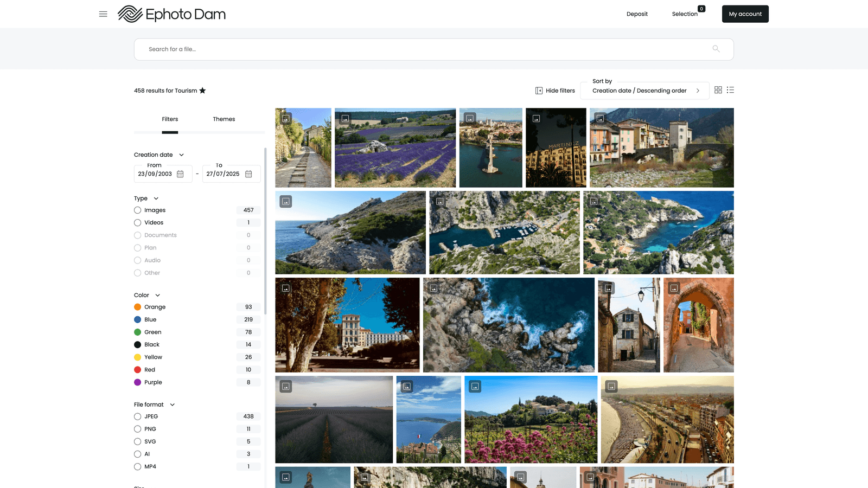Collapse the File format filter section
The height and width of the screenshot is (488, 868).
173,405
